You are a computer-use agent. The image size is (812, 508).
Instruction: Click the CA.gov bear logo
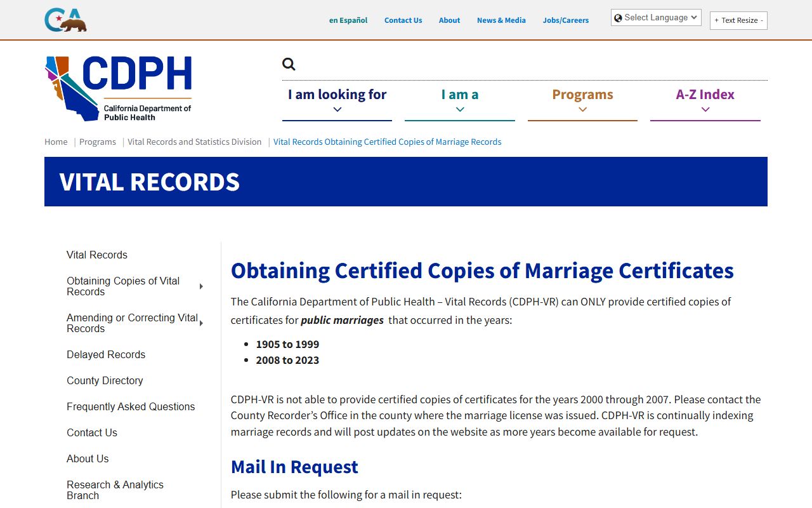65,20
